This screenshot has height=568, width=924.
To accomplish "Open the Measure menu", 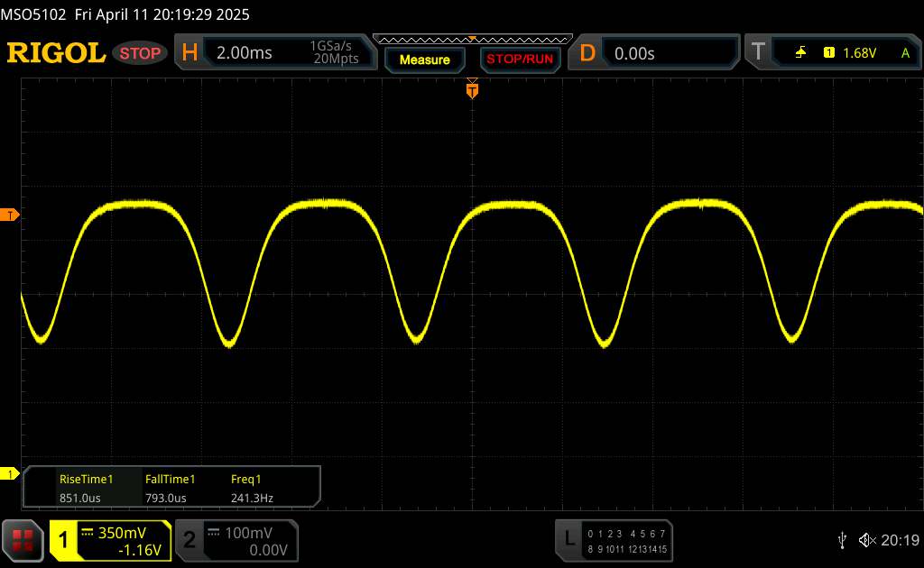I will point(424,60).
